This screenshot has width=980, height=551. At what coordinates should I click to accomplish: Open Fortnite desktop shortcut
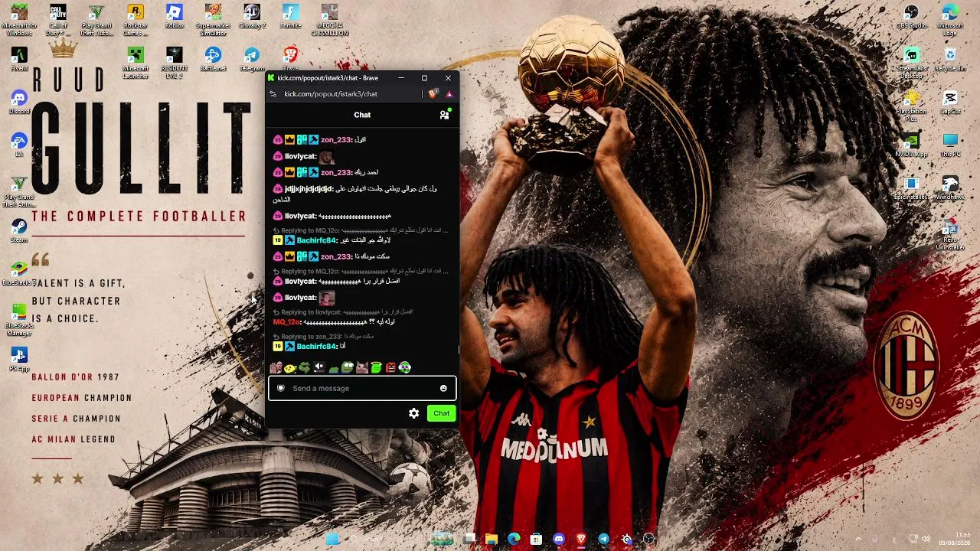pyautogui.click(x=291, y=17)
